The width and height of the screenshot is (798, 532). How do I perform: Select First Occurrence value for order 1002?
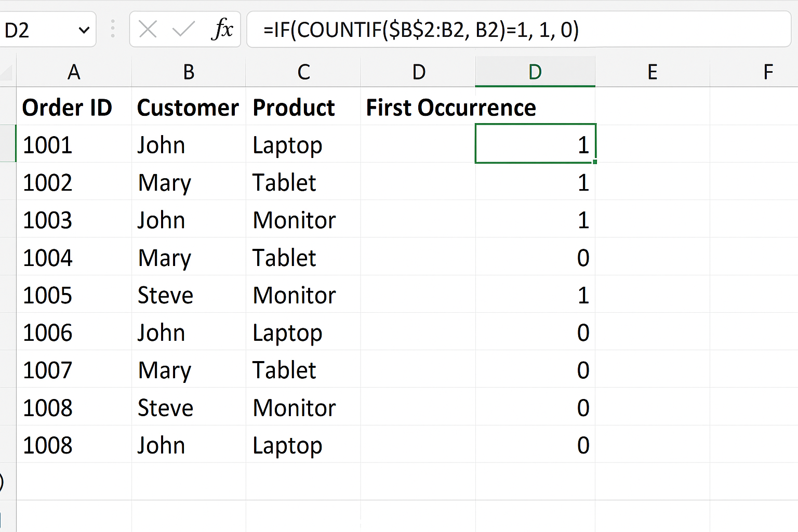click(535, 181)
